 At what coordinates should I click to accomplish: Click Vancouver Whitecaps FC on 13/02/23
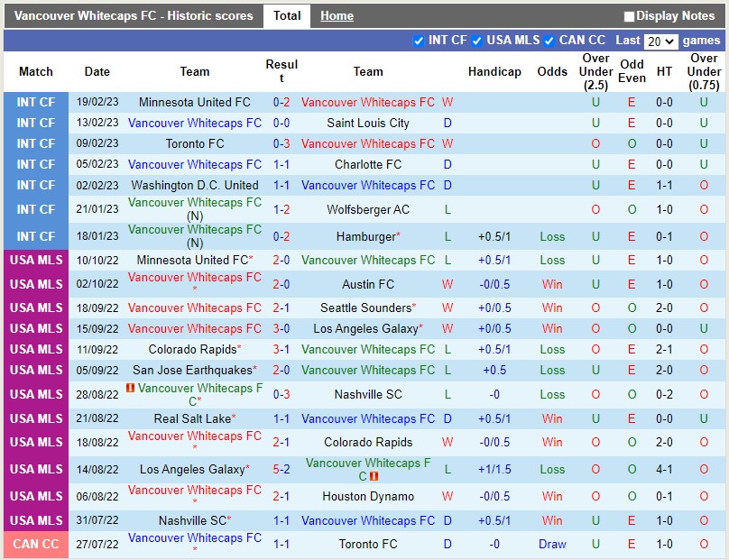(194, 124)
